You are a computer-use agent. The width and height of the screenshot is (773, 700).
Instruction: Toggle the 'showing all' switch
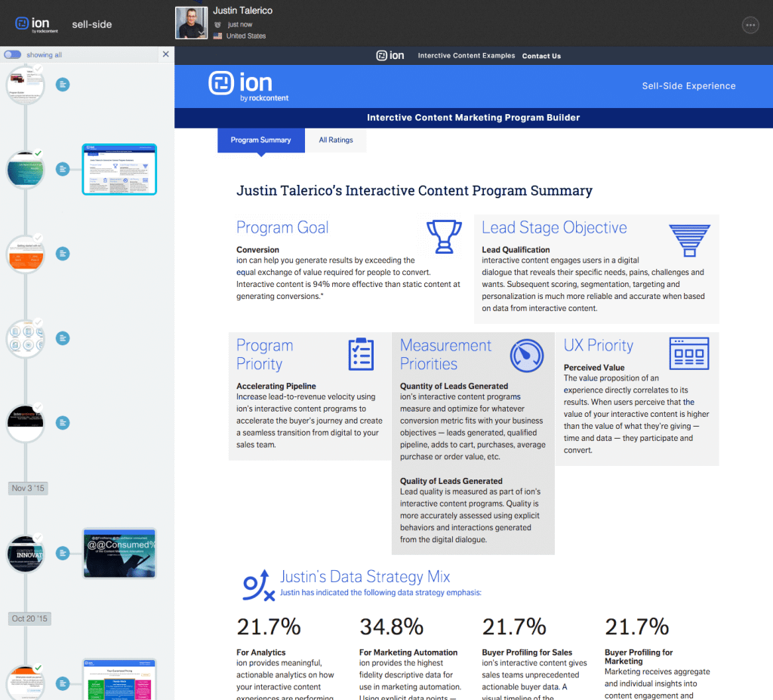pyautogui.click(x=12, y=54)
